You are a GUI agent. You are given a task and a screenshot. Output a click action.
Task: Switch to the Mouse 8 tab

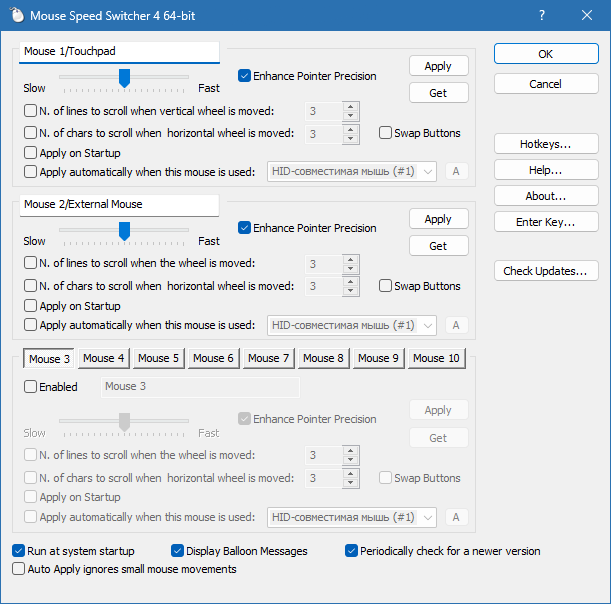(x=323, y=358)
